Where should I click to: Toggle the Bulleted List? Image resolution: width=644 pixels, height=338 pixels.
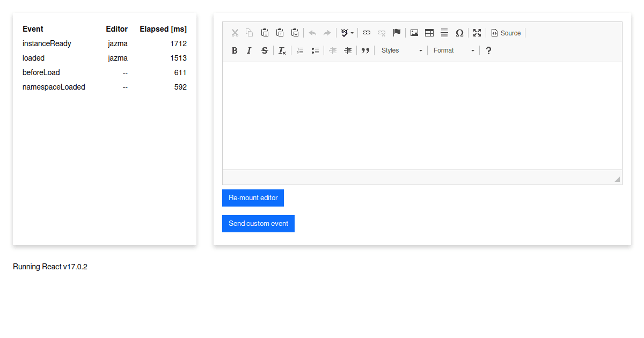(x=315, y=50)
